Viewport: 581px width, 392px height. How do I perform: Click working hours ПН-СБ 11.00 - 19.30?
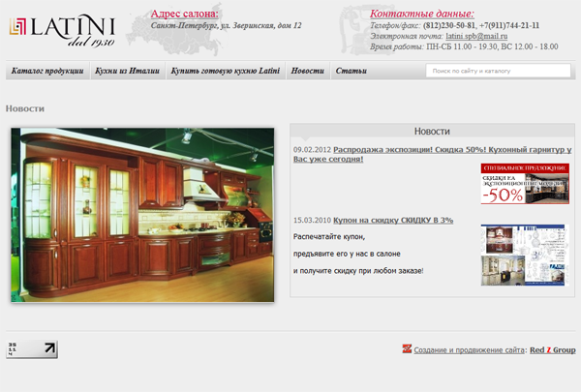pos(462,46)
